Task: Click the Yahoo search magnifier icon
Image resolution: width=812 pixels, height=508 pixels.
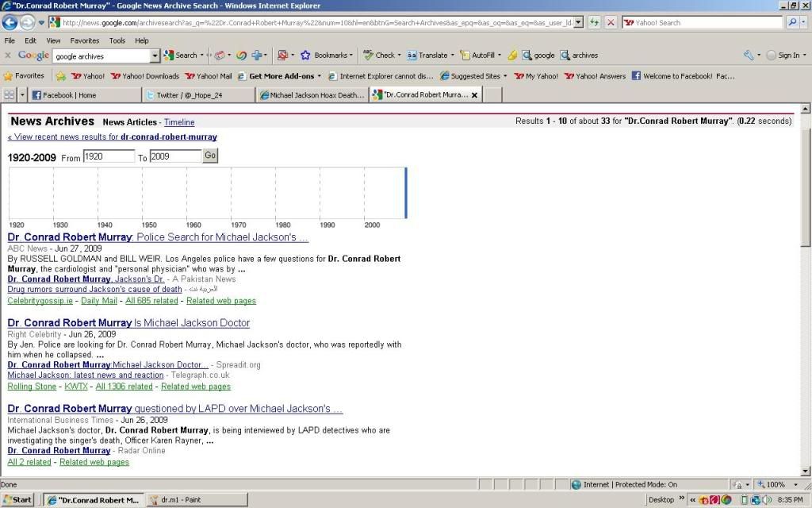Action: [x=792, y=22]
